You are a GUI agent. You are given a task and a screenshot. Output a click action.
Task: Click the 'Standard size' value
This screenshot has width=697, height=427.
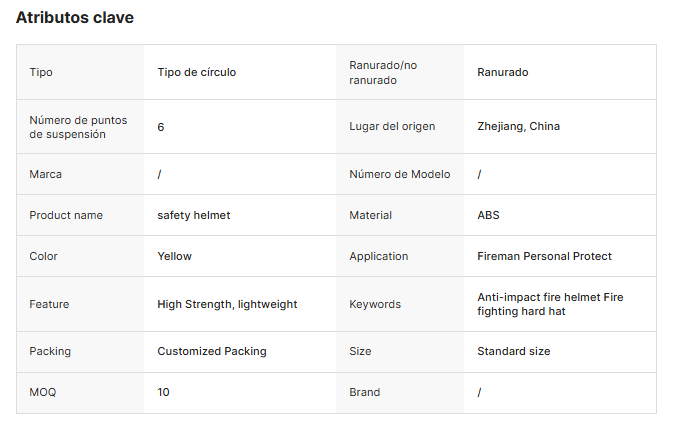pyautogui.click(x=513, y=351)
